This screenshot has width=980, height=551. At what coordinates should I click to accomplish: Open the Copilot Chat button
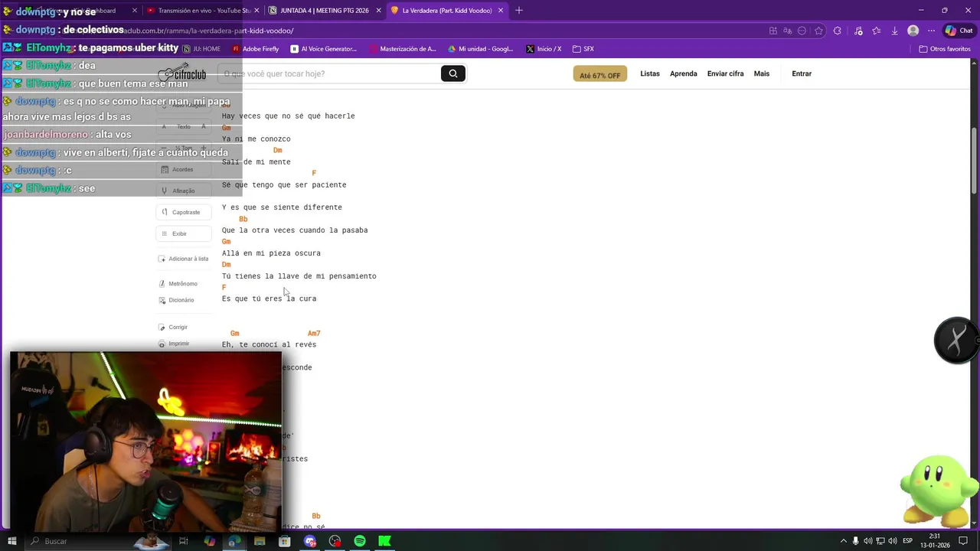(x=959, y=31)
